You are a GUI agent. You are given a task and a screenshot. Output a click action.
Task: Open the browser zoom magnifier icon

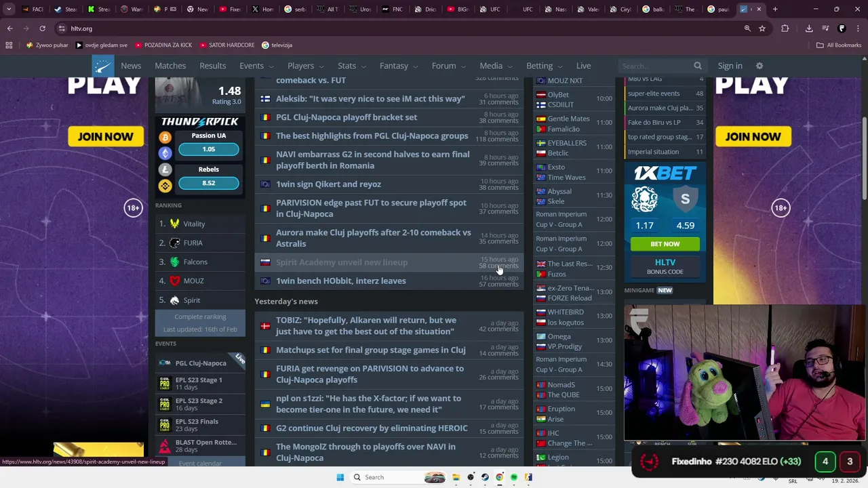pos(747,28)
